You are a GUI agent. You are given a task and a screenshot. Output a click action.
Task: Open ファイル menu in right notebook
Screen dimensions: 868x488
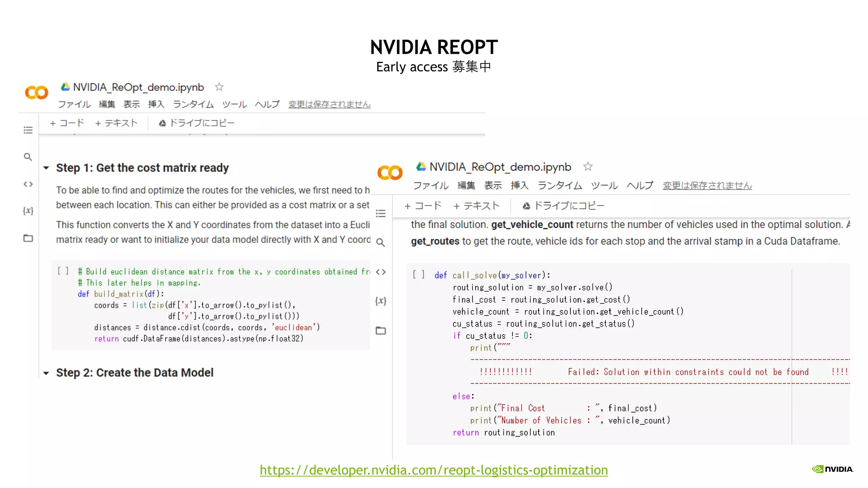coord(431,186)
